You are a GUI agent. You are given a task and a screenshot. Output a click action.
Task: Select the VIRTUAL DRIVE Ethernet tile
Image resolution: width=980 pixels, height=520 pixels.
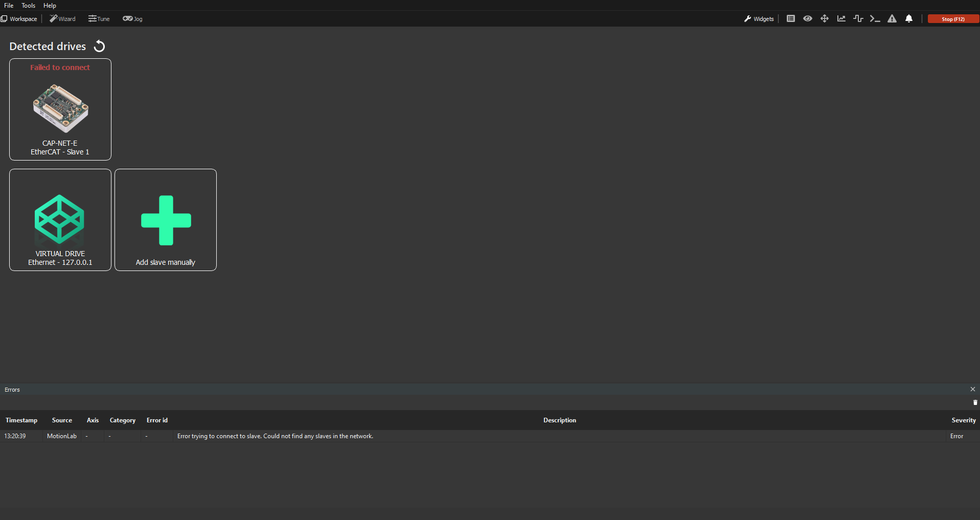tap(60, 220)
